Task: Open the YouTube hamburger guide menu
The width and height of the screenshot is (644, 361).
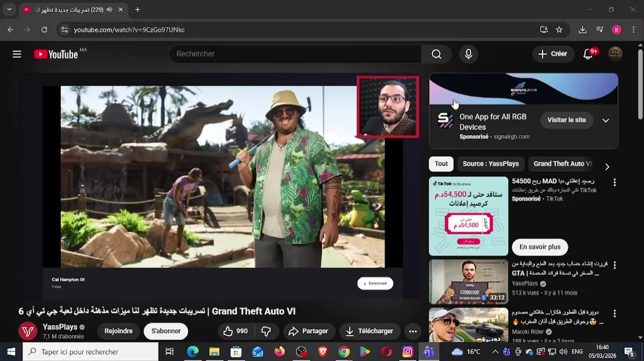Action: (x=17, y=54)
